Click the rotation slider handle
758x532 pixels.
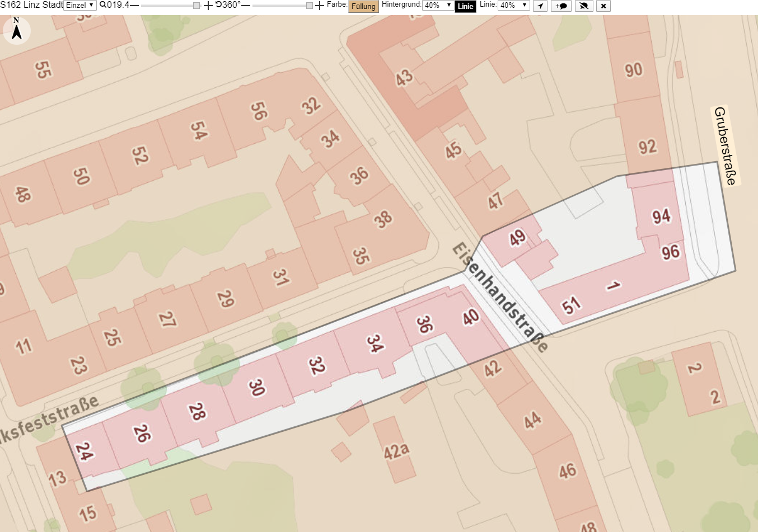click(x=310, y=6)
